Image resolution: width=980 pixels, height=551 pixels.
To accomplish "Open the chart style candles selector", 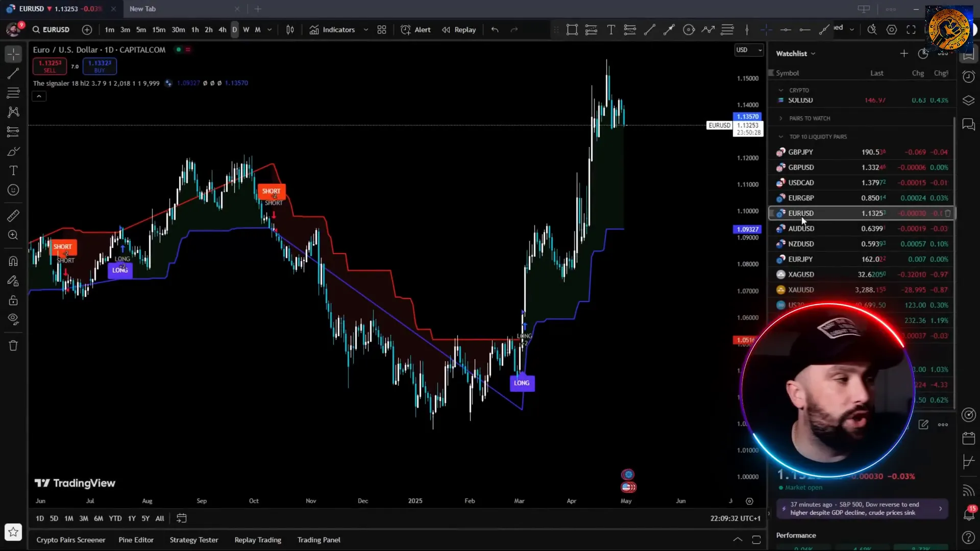I will (x=290, y=30).
